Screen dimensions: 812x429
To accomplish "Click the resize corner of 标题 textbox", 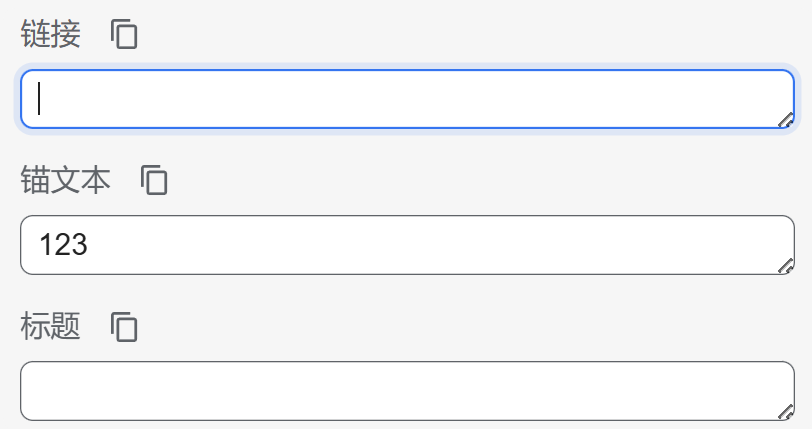I will point(786,412).
